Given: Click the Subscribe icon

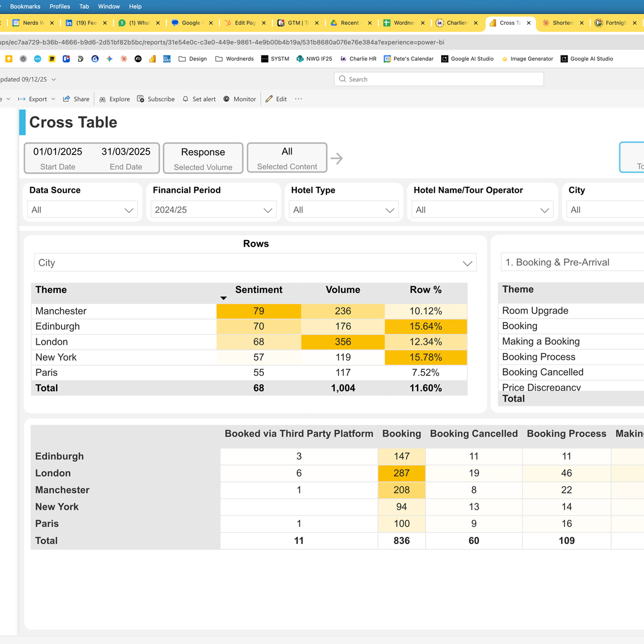Looking at the screenshot, I should tap(141, 99).
